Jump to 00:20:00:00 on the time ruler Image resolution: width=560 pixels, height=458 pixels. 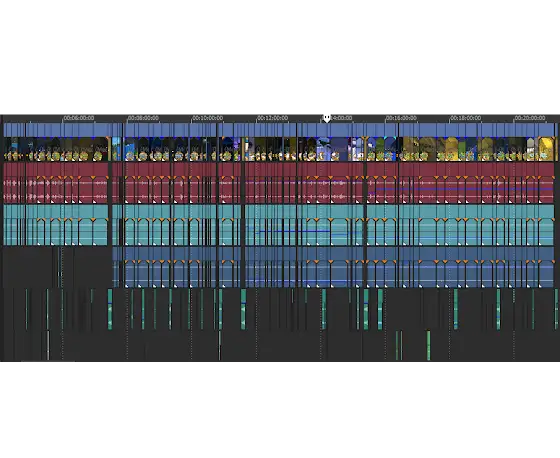point(530,118)
